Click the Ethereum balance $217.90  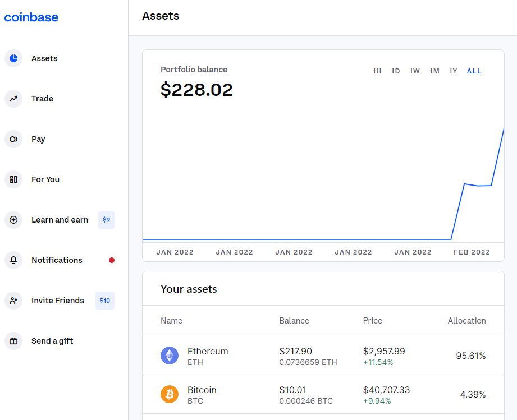[x=295, y=351]
